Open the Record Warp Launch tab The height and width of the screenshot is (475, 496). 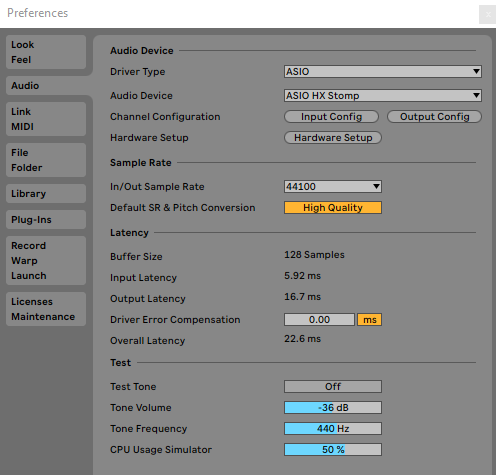[46, 260]
